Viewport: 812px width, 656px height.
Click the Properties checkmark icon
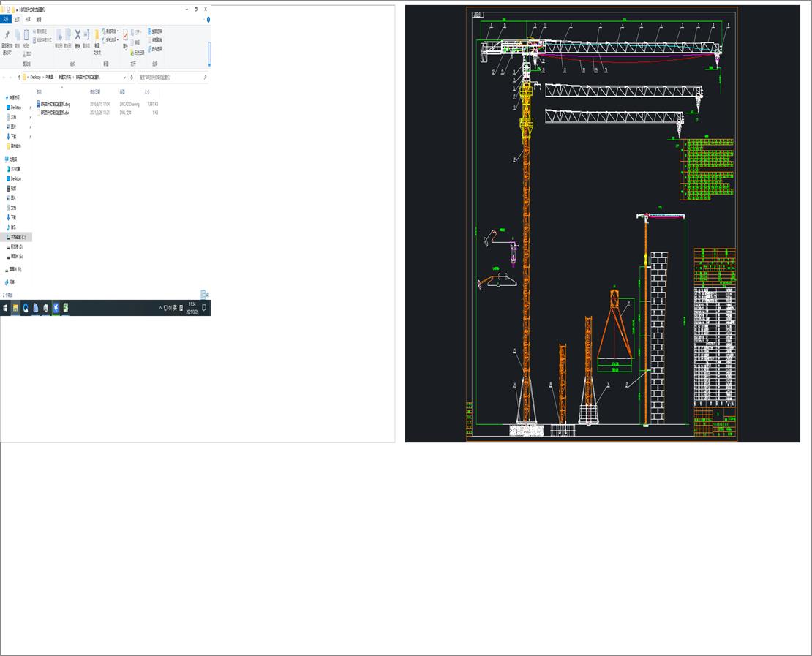125,34
